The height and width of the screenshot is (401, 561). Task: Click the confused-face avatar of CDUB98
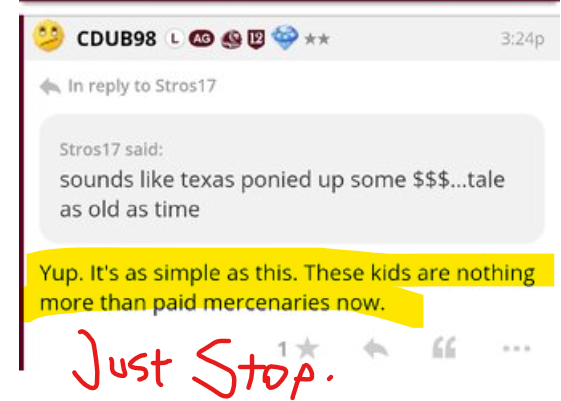(48, 36)
